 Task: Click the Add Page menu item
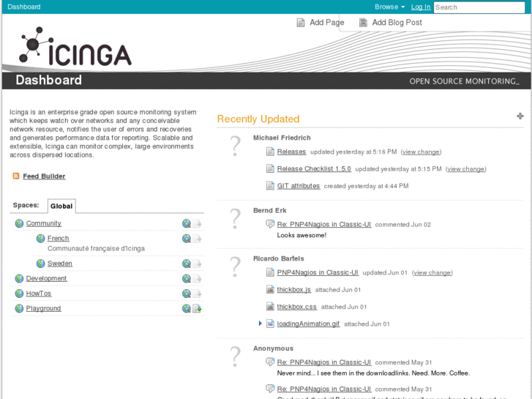tap(321, 23)
